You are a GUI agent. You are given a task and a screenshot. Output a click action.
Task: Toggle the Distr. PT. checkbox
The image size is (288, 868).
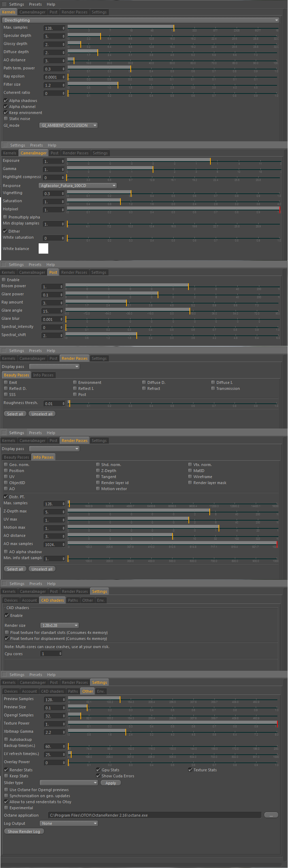(6, 497)
